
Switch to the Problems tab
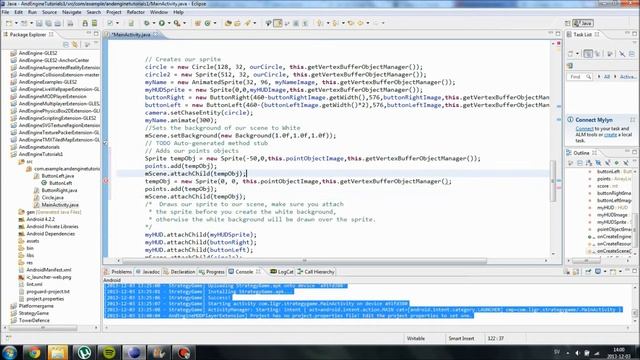118,272
